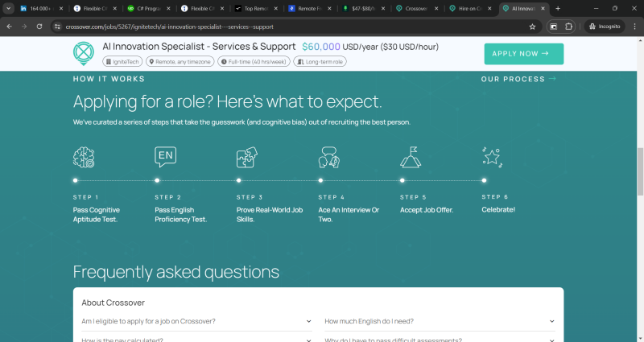
Task: Open tab search dropdown arrow
Action: (x=8, y=8)
